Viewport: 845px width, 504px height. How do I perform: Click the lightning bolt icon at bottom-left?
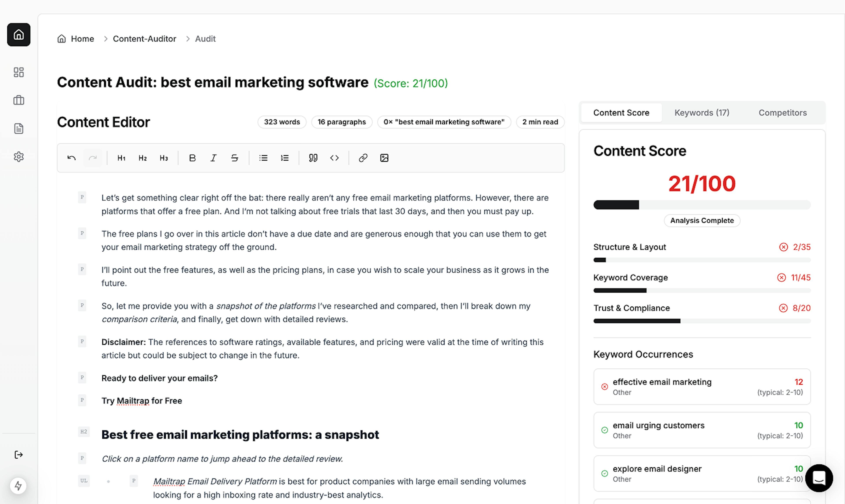tap(18, 486)
